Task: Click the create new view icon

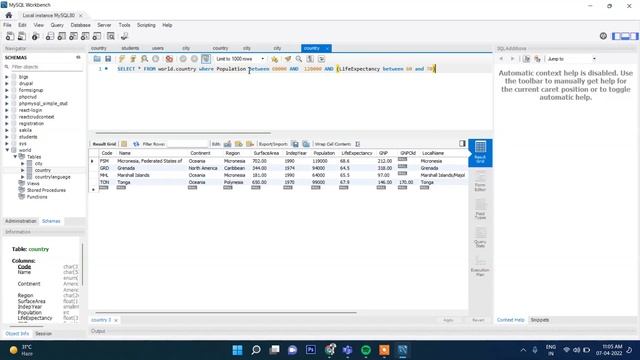Action: pyautogui.click(x=73, y=36)
